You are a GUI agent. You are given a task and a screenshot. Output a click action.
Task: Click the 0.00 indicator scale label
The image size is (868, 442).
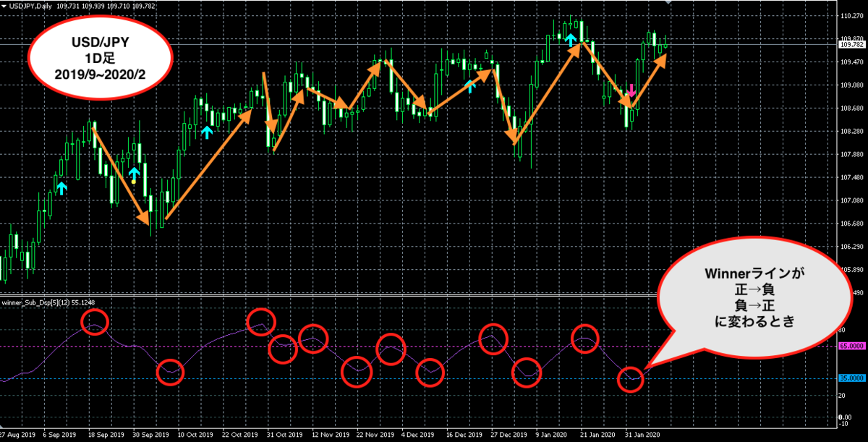(x=846, y=416)
